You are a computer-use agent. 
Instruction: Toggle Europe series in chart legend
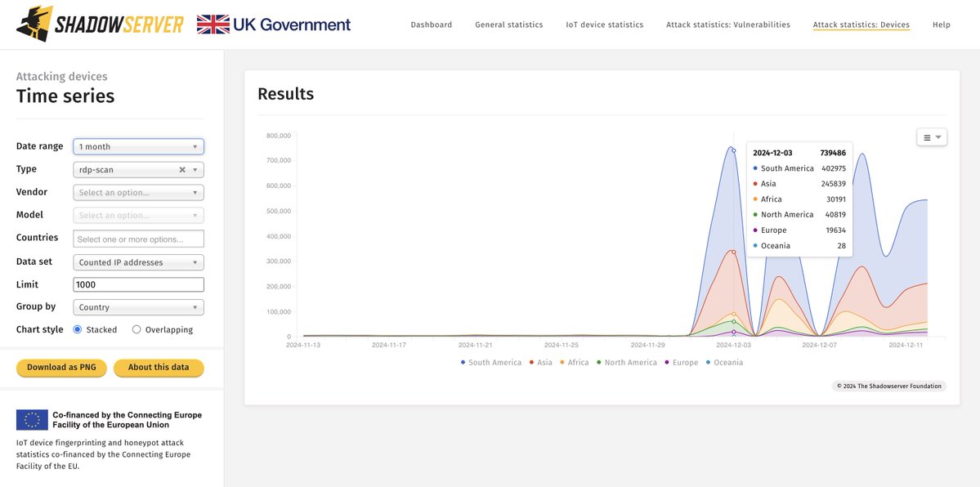(681, 363)
